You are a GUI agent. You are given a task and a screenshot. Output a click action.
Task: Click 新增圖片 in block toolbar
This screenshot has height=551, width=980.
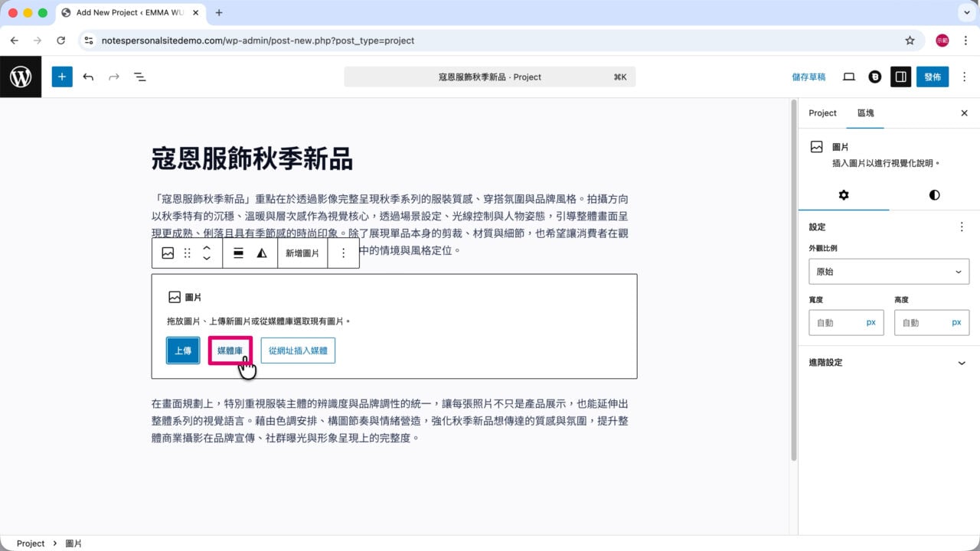click(302, 253)
